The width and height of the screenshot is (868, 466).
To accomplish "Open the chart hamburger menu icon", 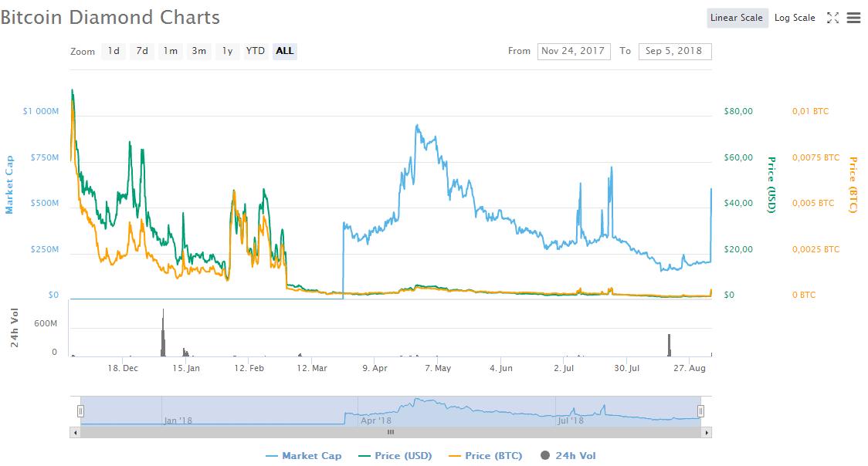I will (x=853, y=18).
